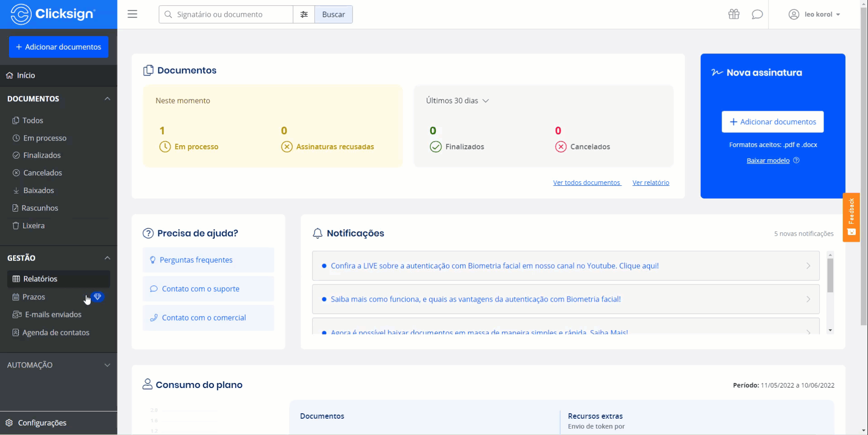Image resolution: width=868 pixels, height=435 pixels.
Task: Click the user avatar icon
Action: coord(793,14)
